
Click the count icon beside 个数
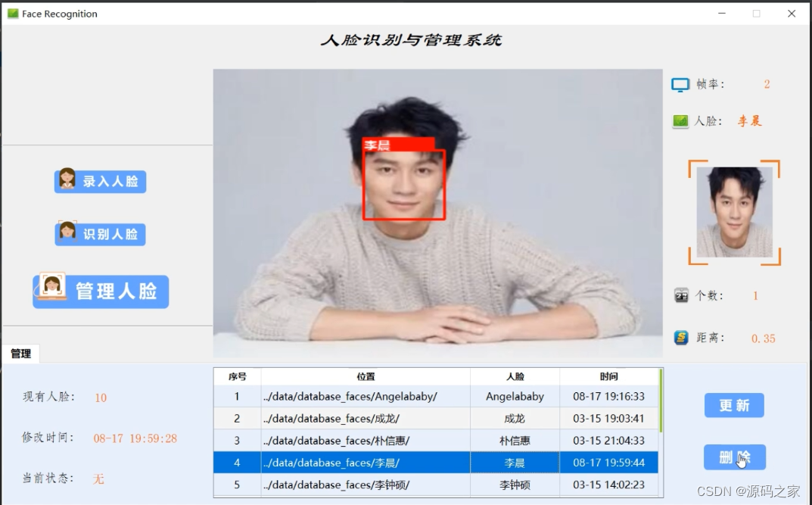click(x=681, y=296)
